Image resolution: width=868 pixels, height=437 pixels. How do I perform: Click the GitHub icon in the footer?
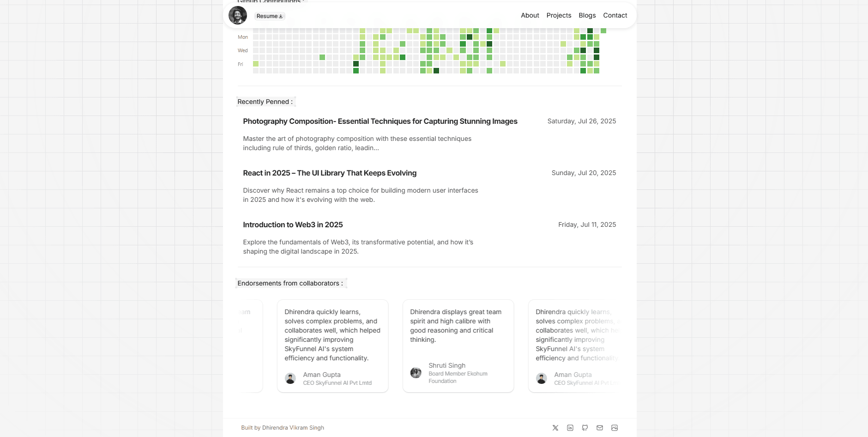tap(585, 428)
